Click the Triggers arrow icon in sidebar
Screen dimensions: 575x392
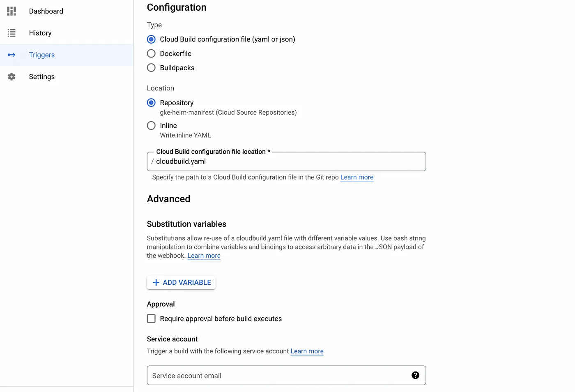tap(11, 55)
